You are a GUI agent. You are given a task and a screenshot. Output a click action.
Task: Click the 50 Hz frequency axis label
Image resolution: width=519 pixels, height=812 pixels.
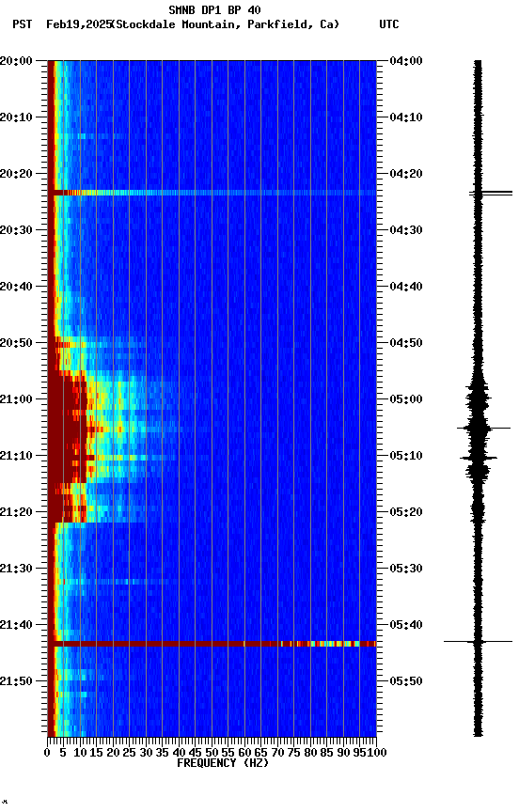coord(212,753)
